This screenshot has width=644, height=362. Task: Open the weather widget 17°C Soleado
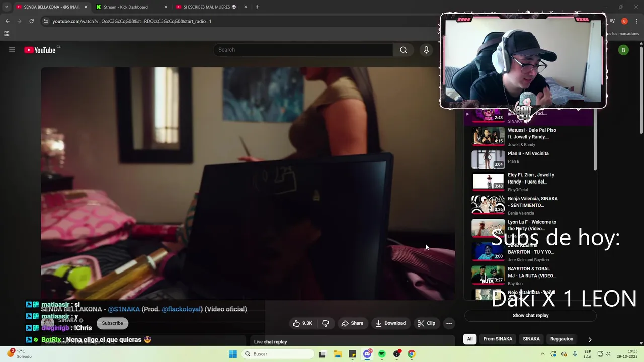[19, 354]
